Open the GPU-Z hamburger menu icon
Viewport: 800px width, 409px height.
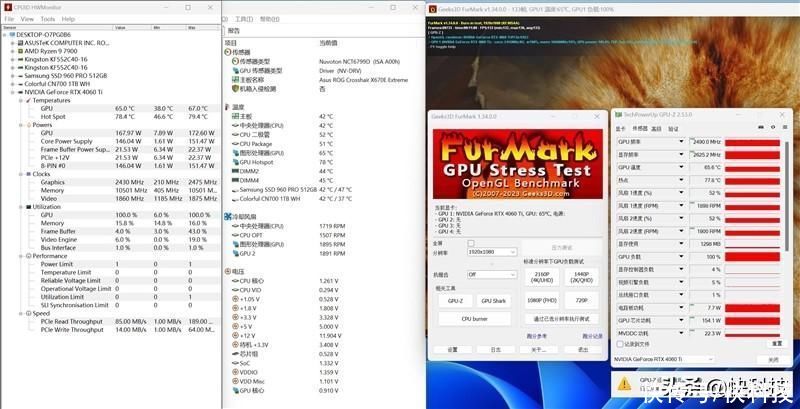(x=785, y=127)
